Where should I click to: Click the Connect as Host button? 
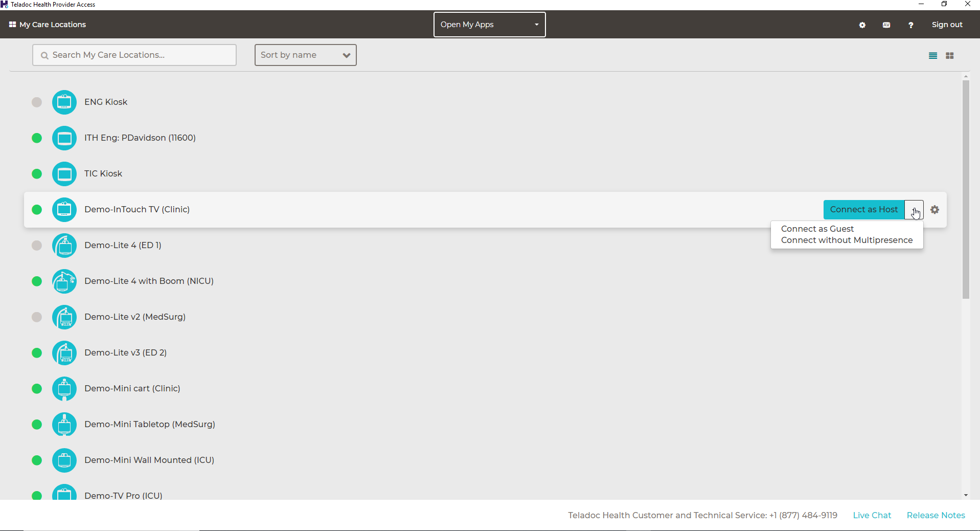(x=863, y=210)
